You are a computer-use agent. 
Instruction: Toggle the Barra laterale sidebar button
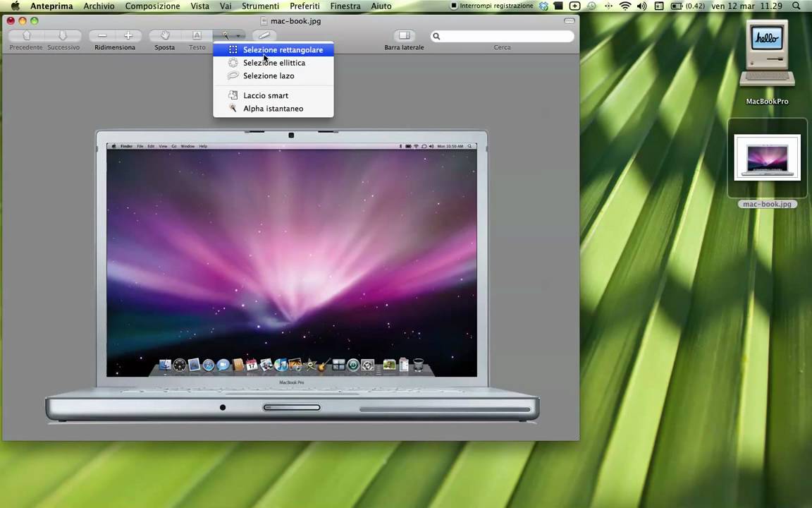click(404, 35)
